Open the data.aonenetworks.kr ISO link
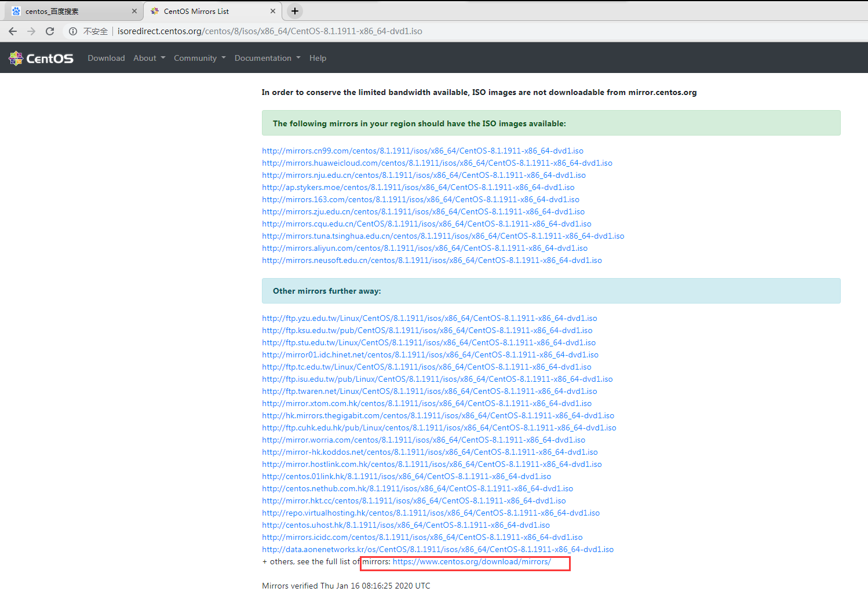The image size is (868, 599). 437,549
